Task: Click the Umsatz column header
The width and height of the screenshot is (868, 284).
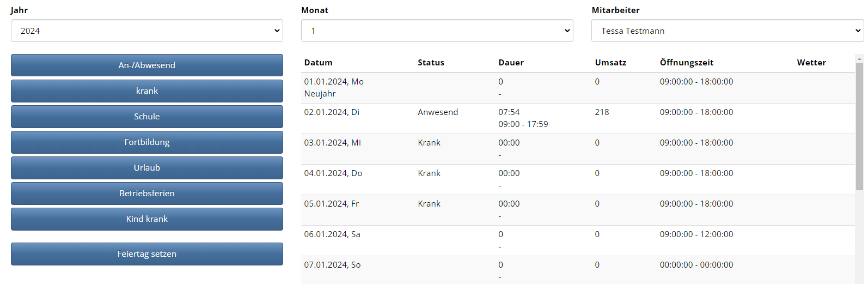Action: click(610, 62)
